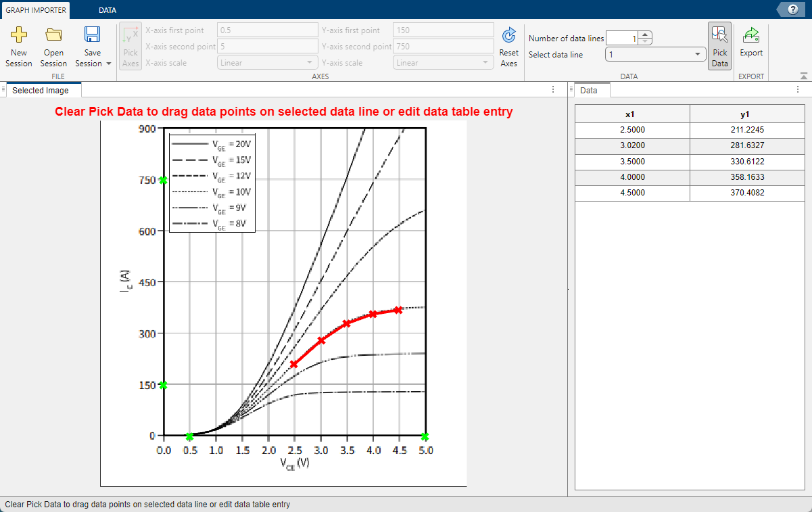This screenshot has width=812, height=512.
Task: Decrease the number of data lines
Action: pyautogui.click(x=645, y=41)
